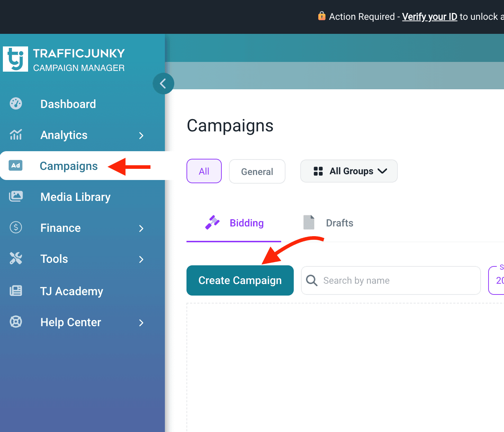Click the Campaigns Ad icon
Viewport: 504px width, 432px height.
(x=15, y=165)
